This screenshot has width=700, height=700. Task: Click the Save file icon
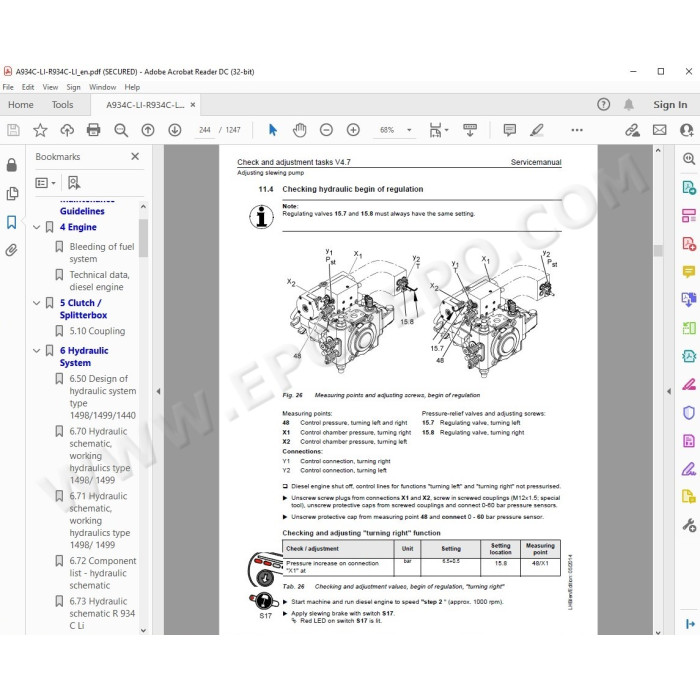[x=13, y=130]
